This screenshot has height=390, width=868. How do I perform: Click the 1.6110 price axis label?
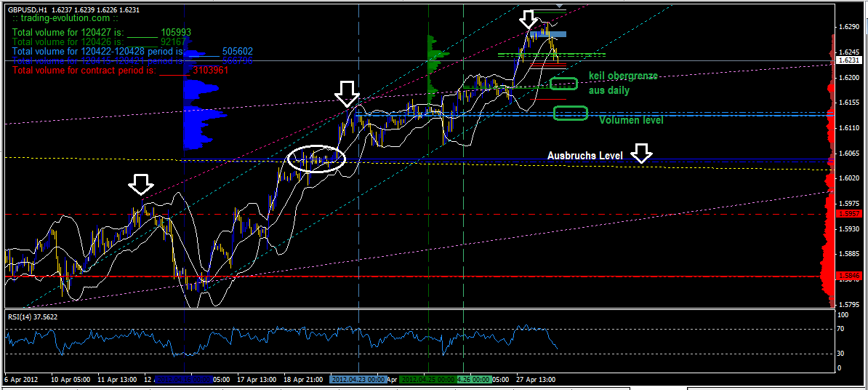pyautogui.click(x=849, y=127)
